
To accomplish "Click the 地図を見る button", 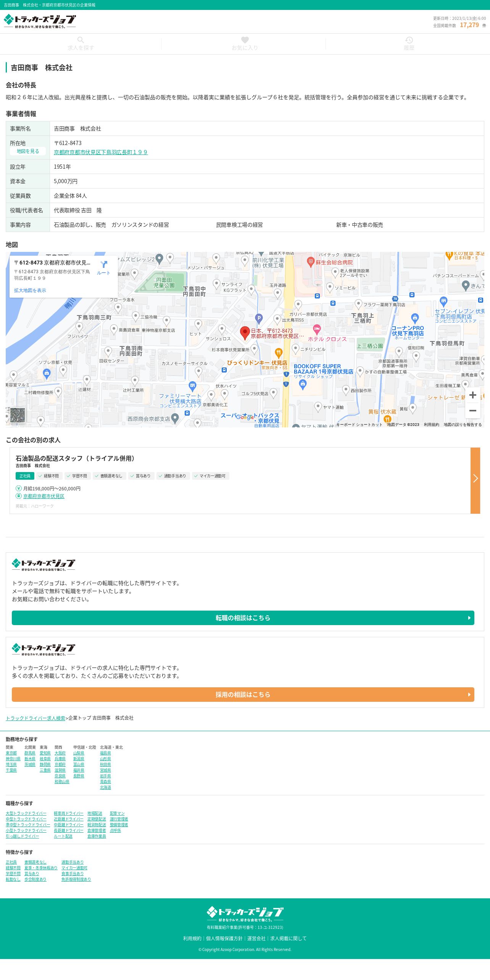I will click(x=28, y=152).
